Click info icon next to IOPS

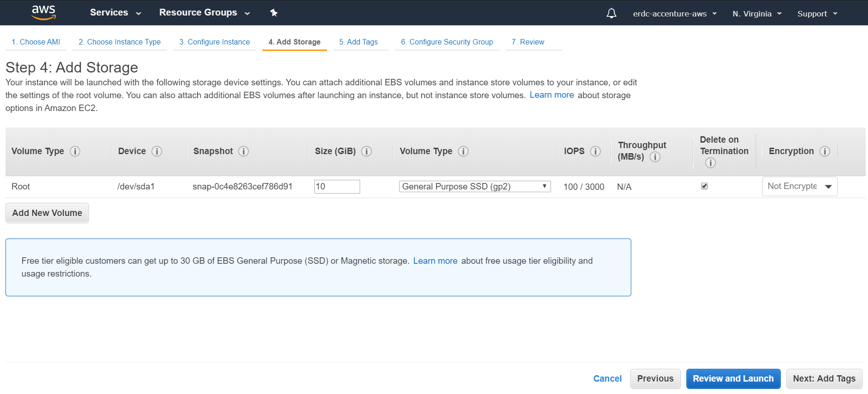click(x=595, y=151)
